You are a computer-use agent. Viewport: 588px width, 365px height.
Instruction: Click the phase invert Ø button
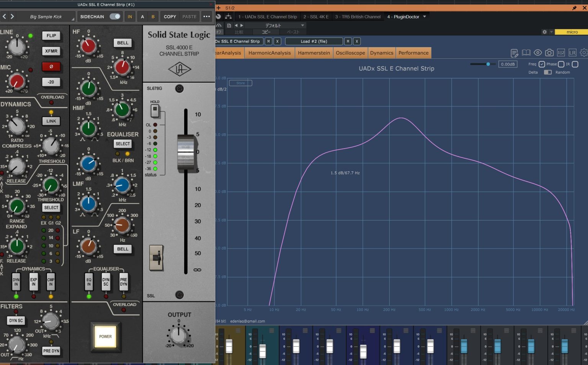[x=51, y=66]
